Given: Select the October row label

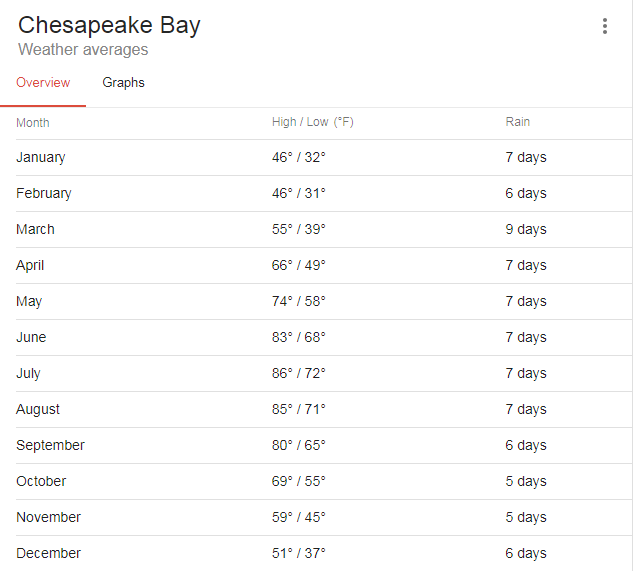Looking at the screenshot, I should [x=41, y=481].
